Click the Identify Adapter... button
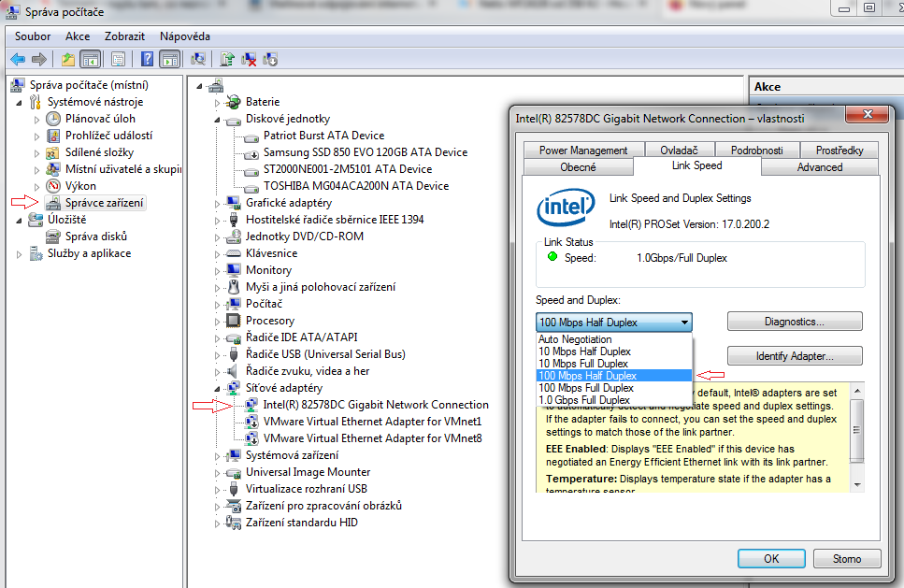 795,356
